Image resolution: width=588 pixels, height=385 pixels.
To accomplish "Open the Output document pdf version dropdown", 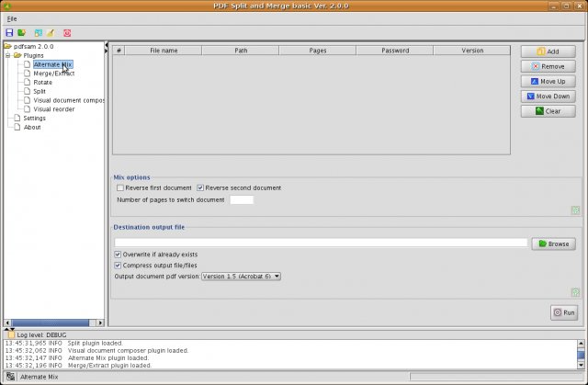I will (241, 277).
